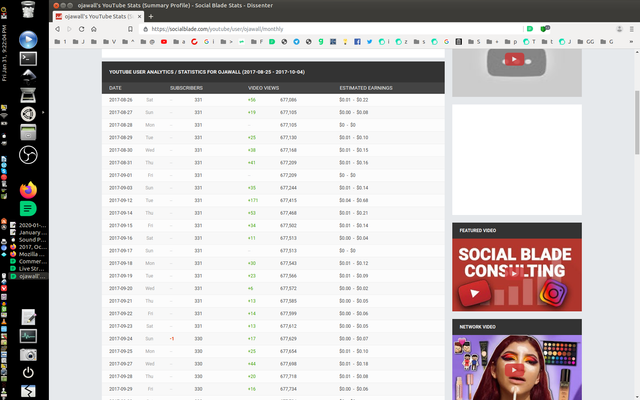Open the green Dissenter comment icon in address bar

click(x=530, y=29)
